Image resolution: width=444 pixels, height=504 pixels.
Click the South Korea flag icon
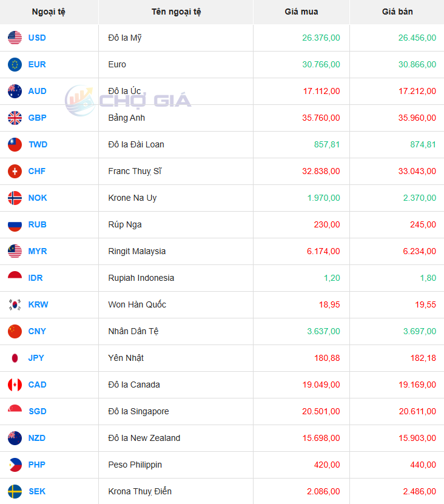15,304
